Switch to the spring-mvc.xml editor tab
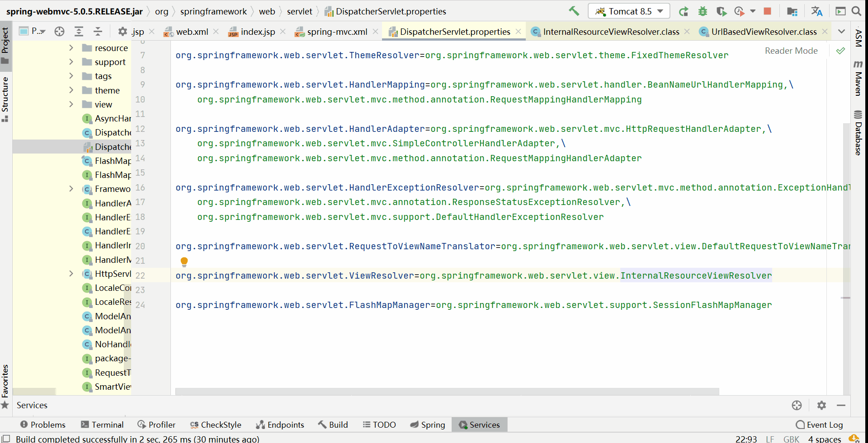 336,32
